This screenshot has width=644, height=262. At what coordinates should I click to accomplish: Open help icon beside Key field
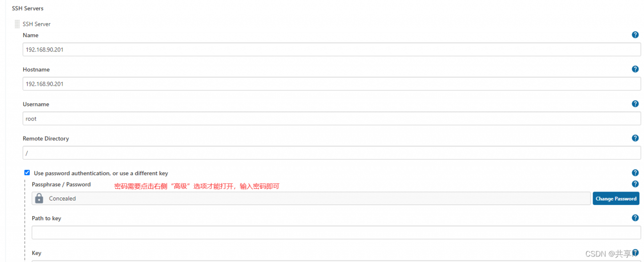[635, 252]
